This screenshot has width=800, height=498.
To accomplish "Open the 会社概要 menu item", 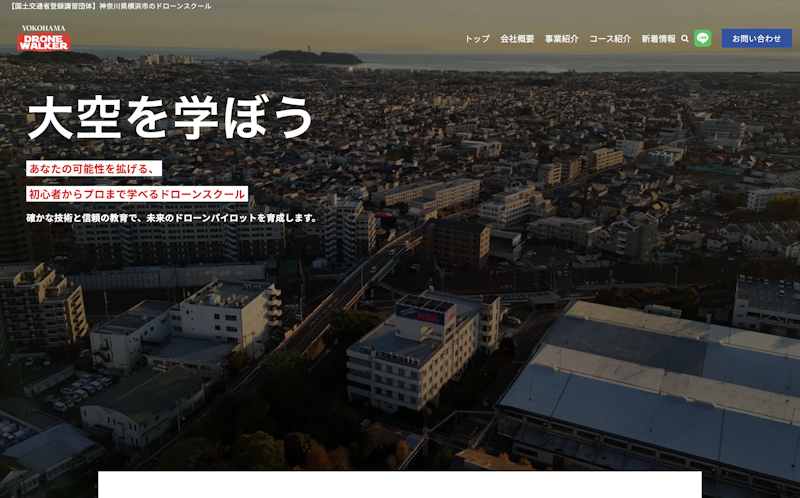I will click(516, 39).
